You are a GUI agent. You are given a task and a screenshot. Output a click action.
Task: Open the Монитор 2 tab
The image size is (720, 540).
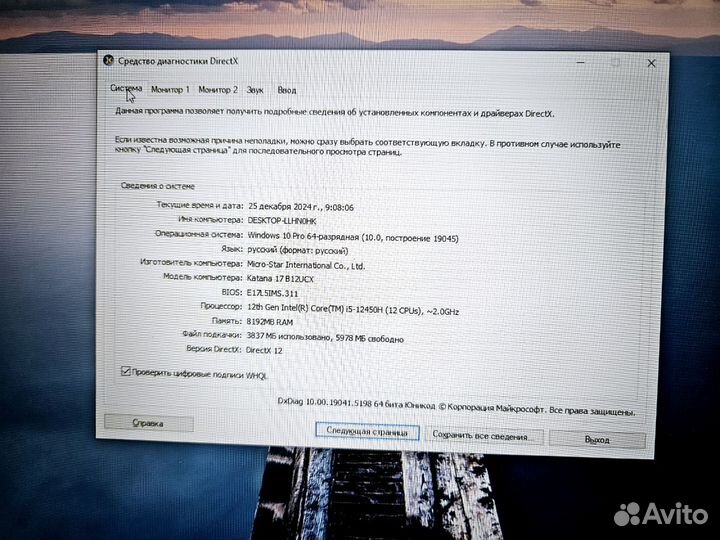pyautogui.click(x=218, y=90)
